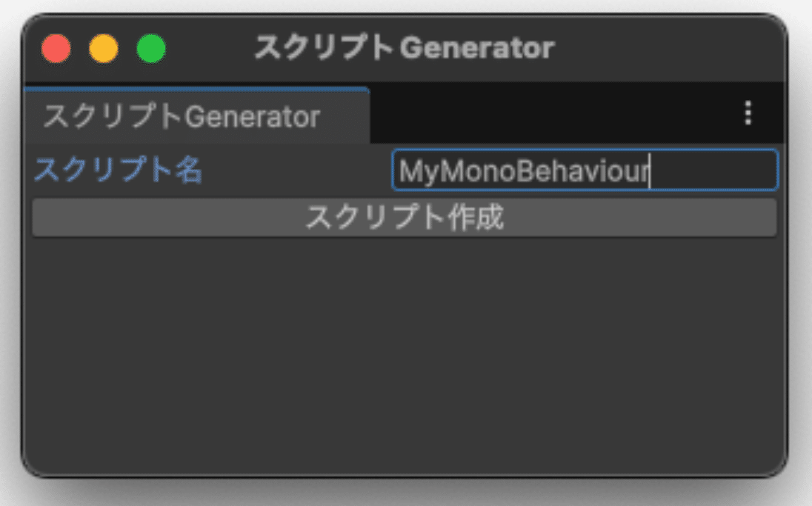Image resolution: width=812 pixels, height=506 pixels.
Task: Open the three-dot tab options menu
Action: coord(748,113)
